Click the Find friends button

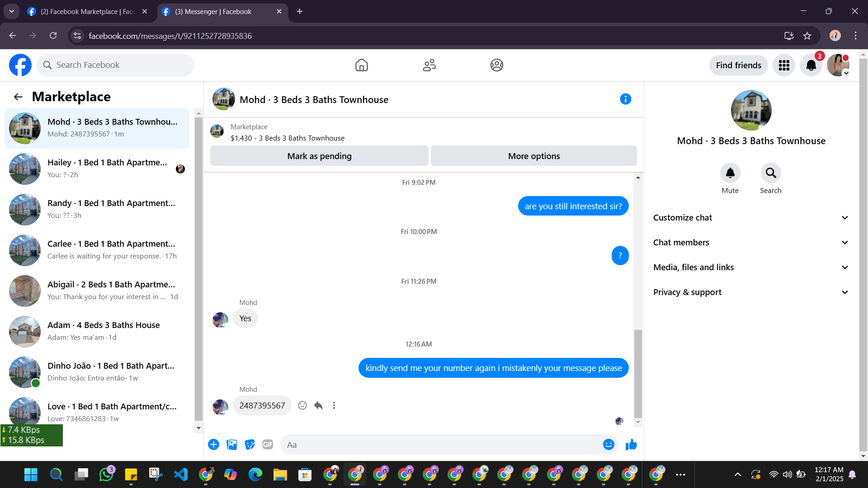(x=739, y=65)
